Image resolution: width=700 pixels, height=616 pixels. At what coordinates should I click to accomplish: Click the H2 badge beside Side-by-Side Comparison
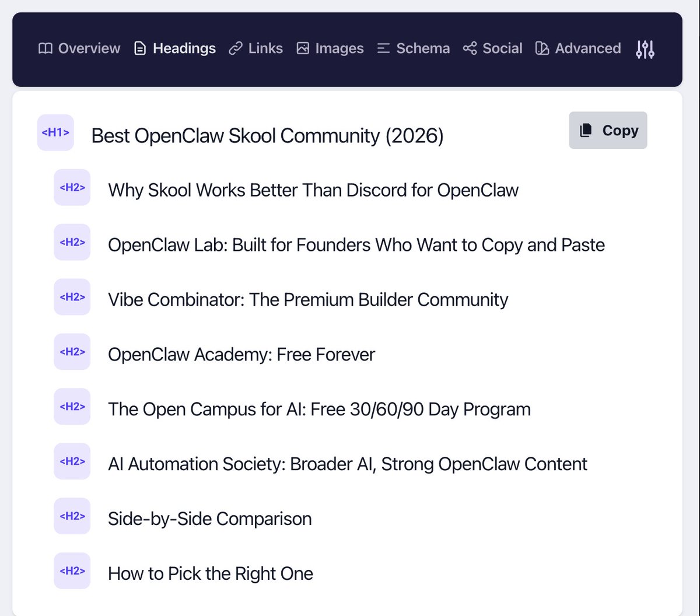[x=72, y=516]
